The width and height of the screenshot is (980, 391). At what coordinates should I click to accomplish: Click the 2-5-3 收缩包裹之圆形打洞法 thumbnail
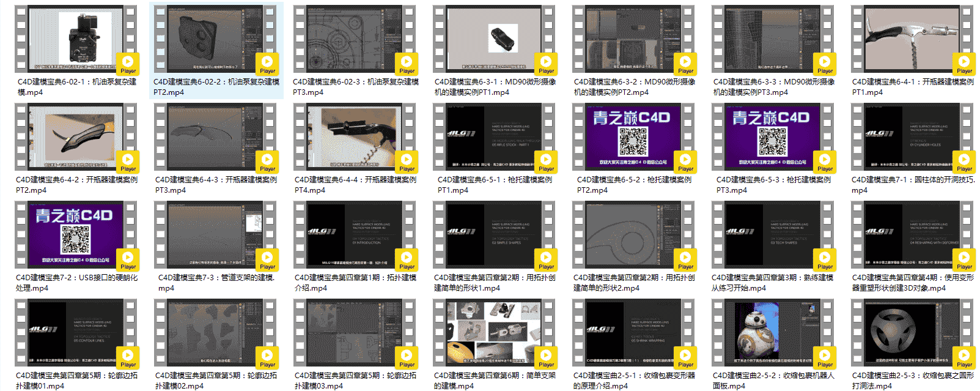pos(913,333)
